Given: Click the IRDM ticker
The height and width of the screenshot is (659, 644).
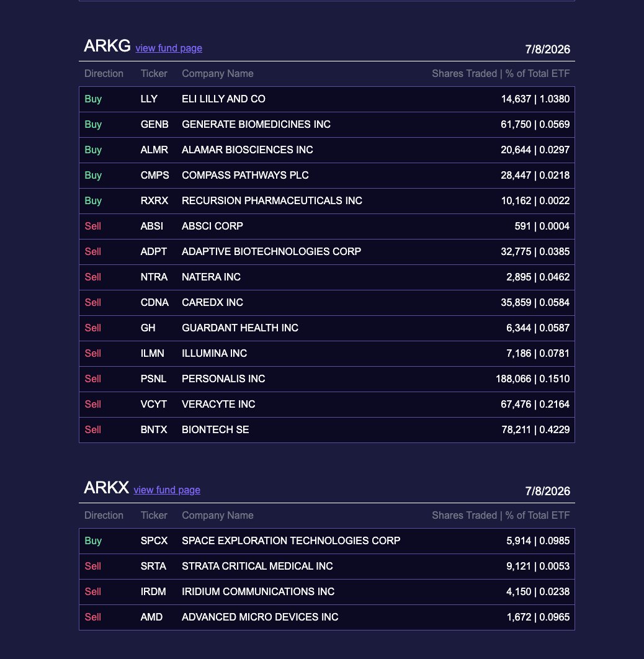Looking at the screenshot, I should coord(153,592).
